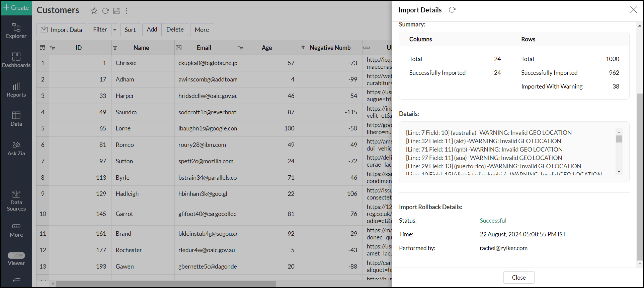The width and height of the screenshot is (644, 288).
Task: Click the save disk icon
Action: pos(116,11)
